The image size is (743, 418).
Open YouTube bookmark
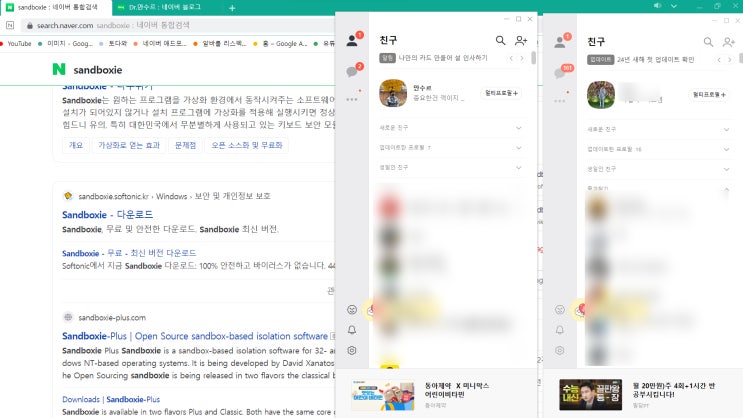tap(16, 44)
